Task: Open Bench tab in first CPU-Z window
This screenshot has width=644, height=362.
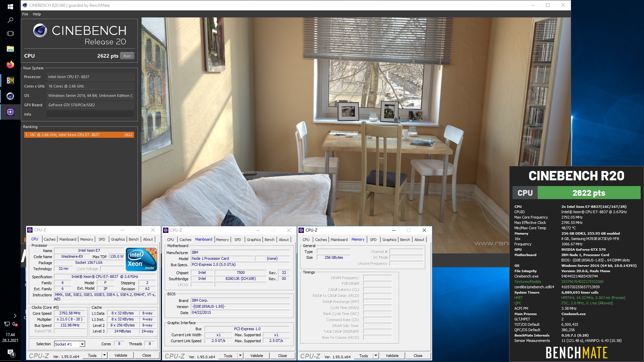Action: [x=134, y=239]
